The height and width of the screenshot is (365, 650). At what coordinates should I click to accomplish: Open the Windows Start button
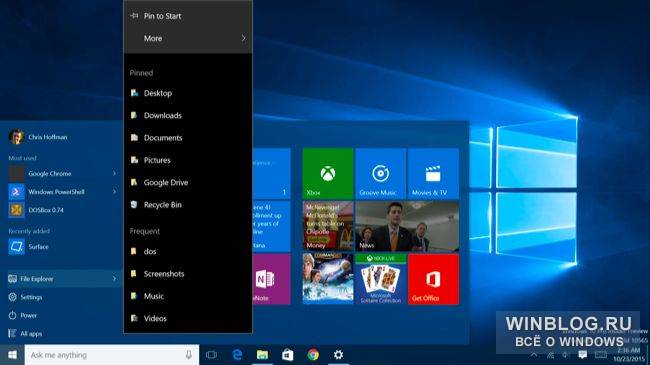click(12, 355)
